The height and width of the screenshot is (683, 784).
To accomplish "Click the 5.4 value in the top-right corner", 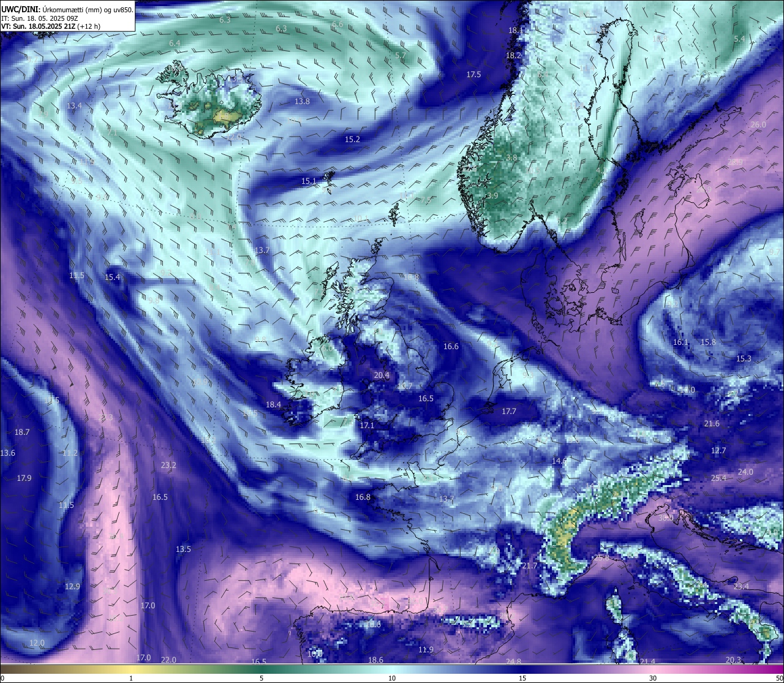I will (x=739, y=39).
